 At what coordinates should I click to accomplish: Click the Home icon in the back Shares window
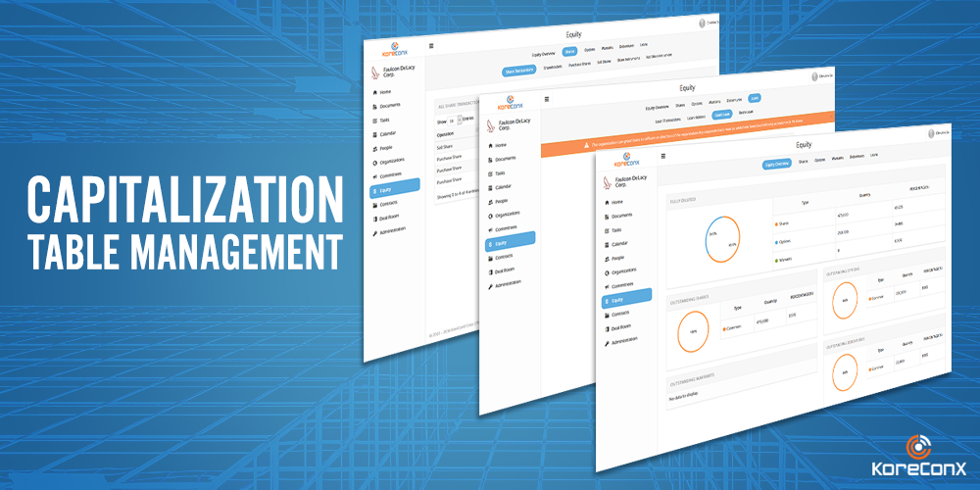point(373,92)
